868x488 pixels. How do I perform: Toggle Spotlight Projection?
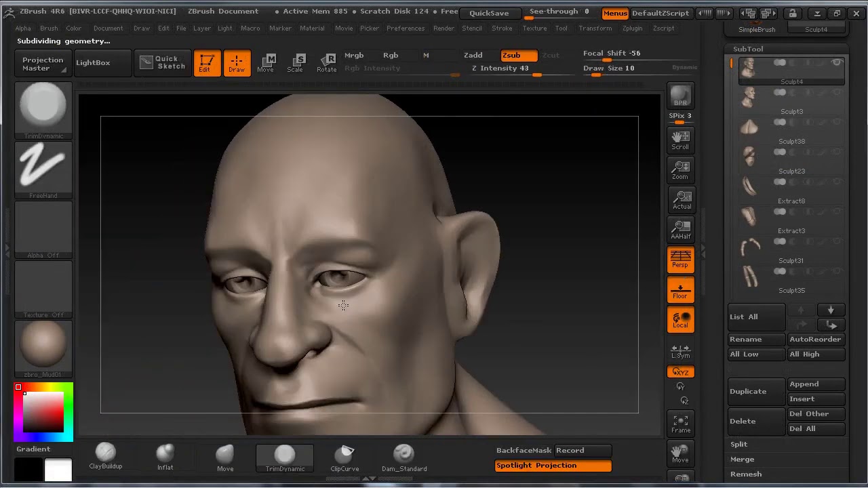[x=553, y=466]
